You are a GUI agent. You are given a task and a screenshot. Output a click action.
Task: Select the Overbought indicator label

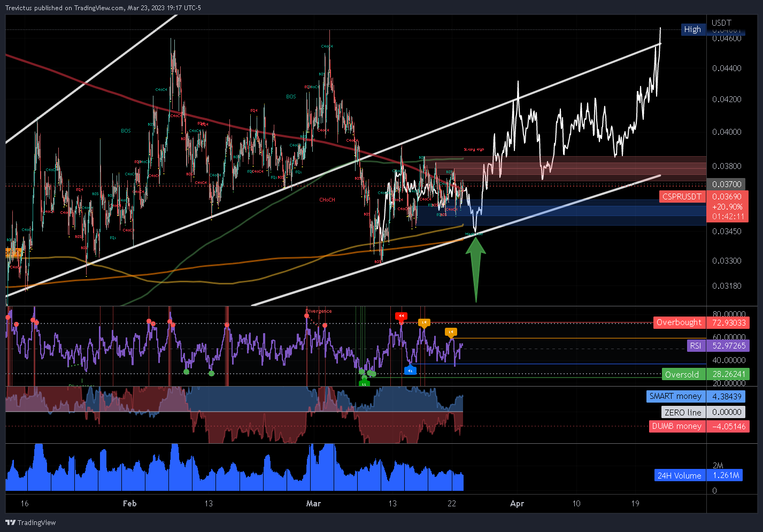[x=679, y=322]
